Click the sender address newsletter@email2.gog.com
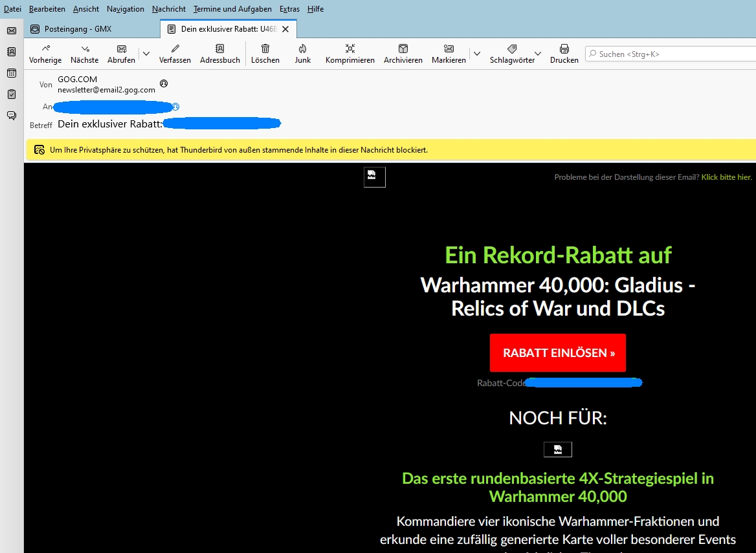This screenshot has width=756, height=553. click(x=107, y=90)
